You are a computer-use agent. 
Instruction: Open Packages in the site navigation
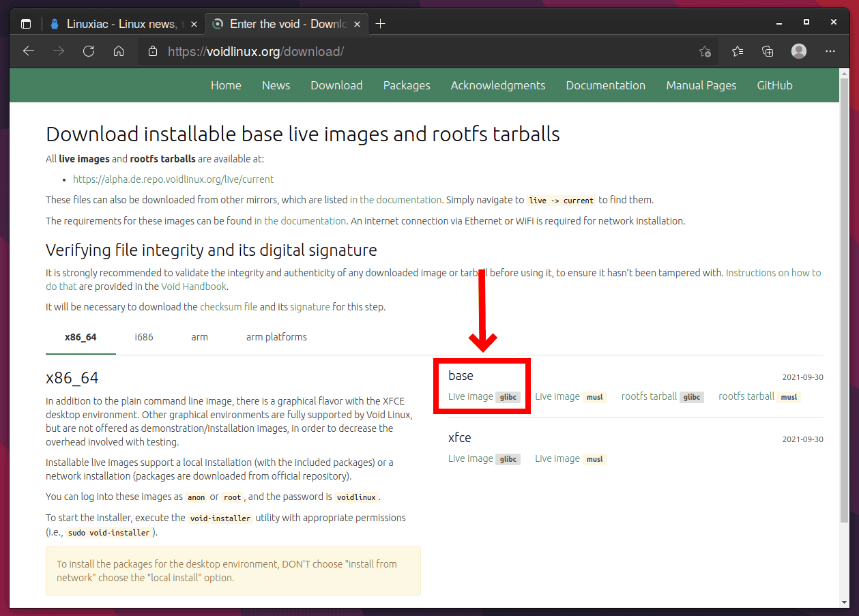click(407, 85)
